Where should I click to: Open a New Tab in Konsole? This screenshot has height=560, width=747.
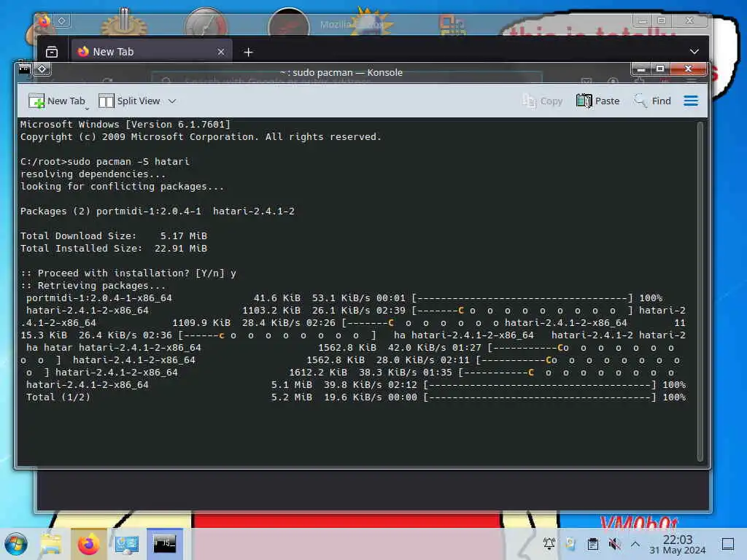56,101
